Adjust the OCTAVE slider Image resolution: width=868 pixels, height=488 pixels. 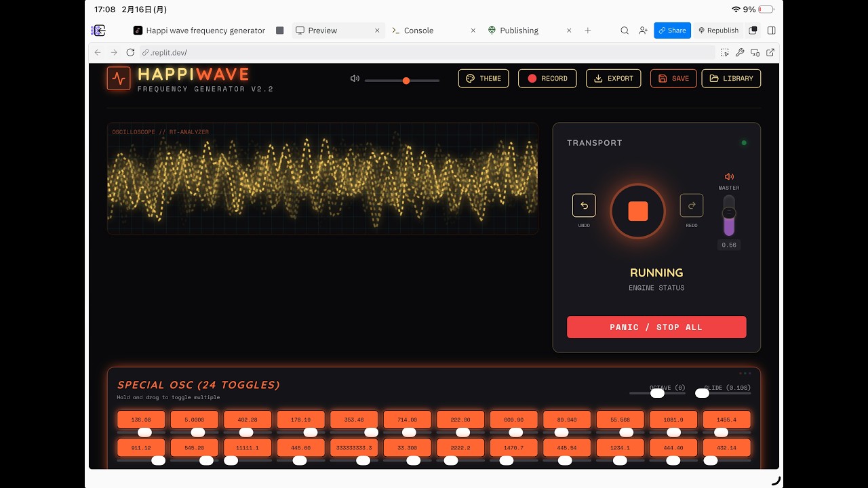point(657,393)
